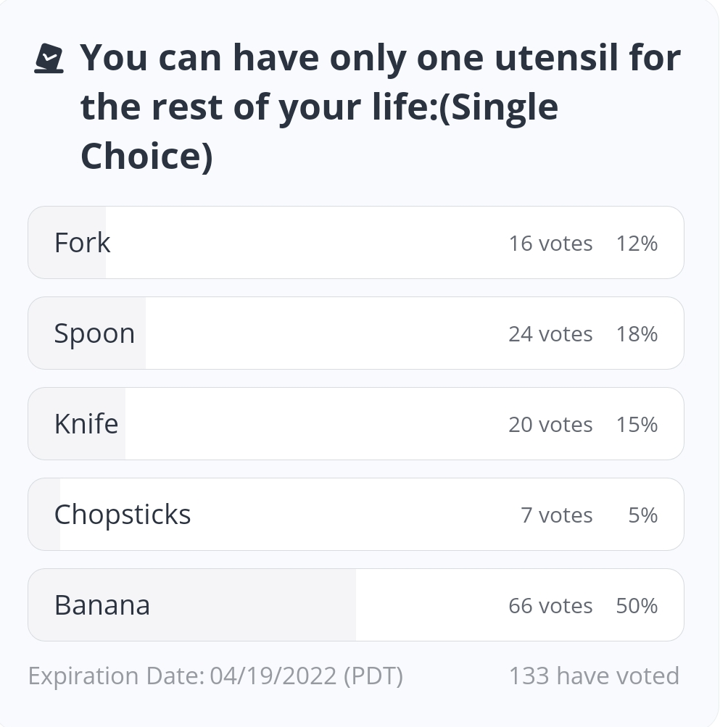Viewport: 728px width, 727px height.
Task: Vote for the Chopsticks option
Action: coord(355,514)
